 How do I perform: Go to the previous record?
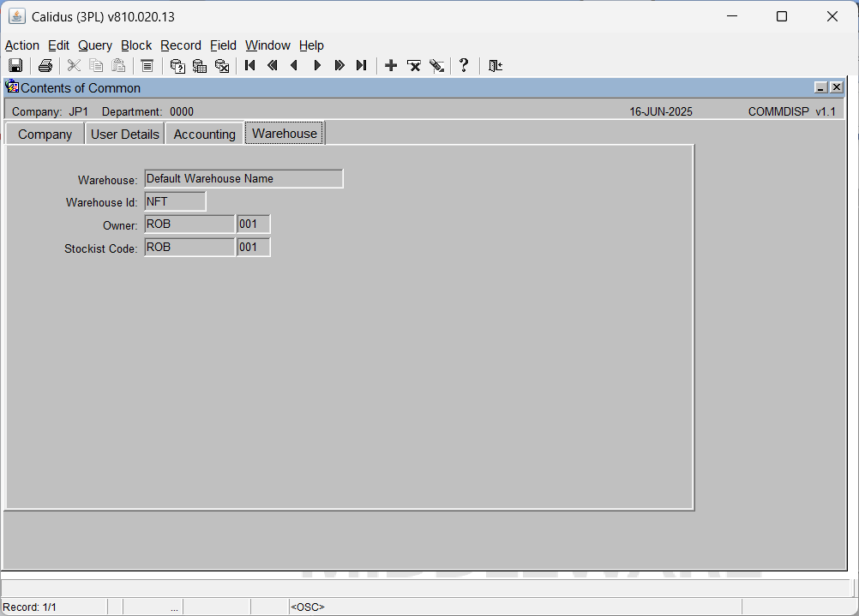[294, 66]
